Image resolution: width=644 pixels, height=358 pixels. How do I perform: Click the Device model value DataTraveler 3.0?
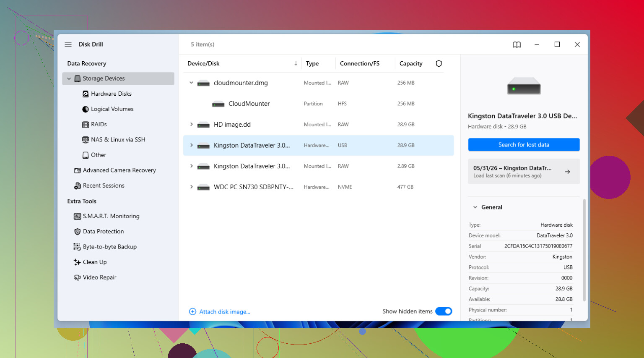click(555, 235)
